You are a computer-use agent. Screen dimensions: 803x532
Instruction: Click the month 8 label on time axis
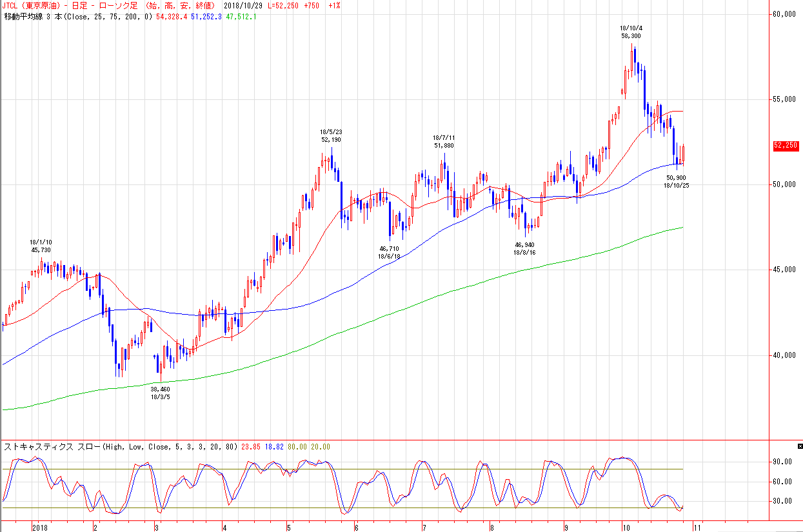[x=491, y=527]
